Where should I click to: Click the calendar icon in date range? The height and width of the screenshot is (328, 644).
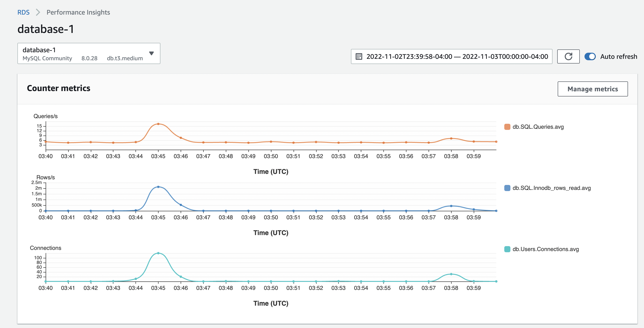(x=359, y=56)
